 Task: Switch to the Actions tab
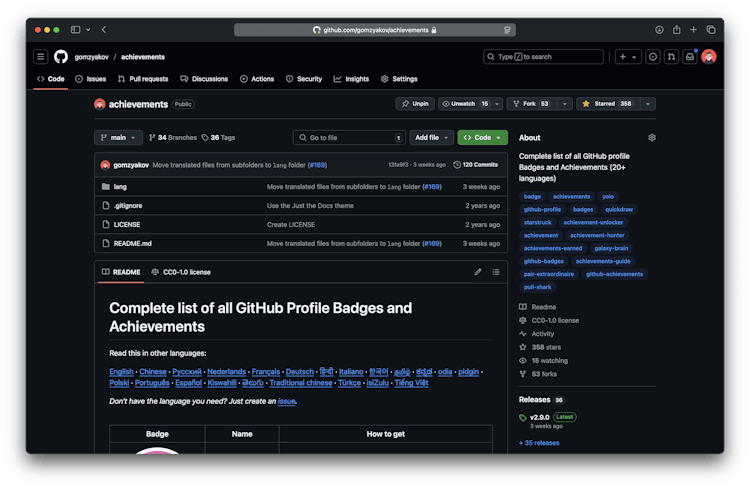point(257,79)
